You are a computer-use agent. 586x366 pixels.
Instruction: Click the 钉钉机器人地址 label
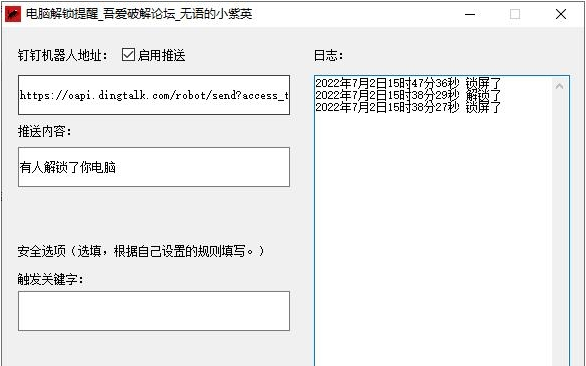coord(63,56)
